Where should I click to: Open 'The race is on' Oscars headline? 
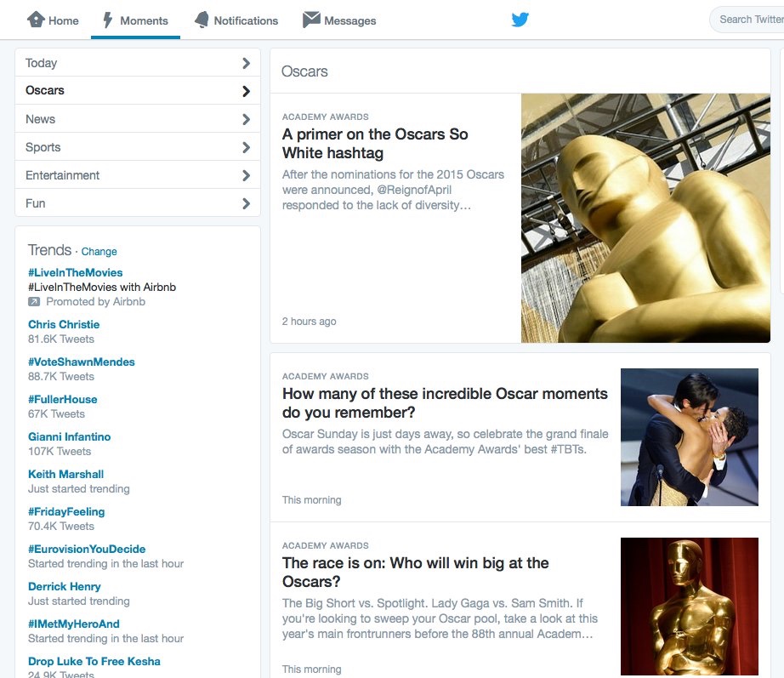click(x=415, y=572)
